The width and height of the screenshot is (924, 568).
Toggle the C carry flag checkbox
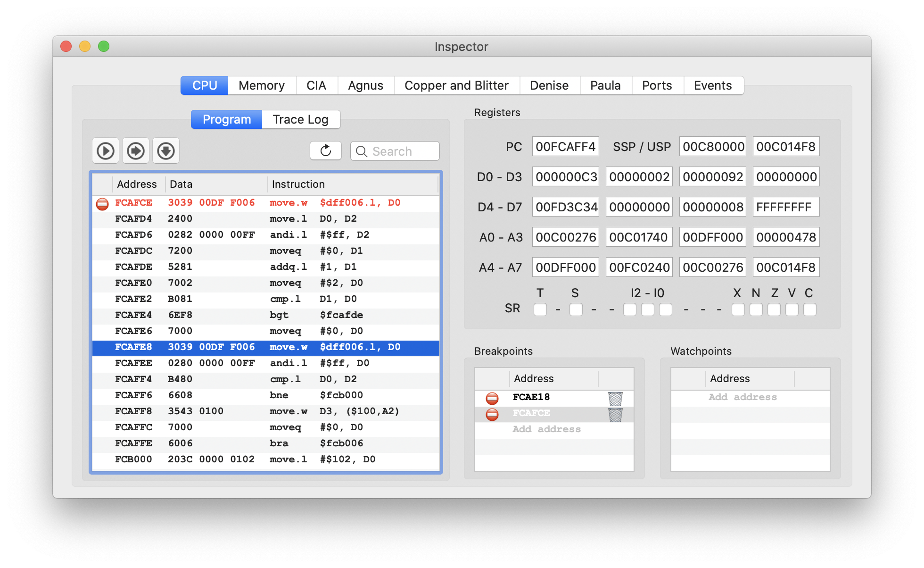click(x=810, y=309)
